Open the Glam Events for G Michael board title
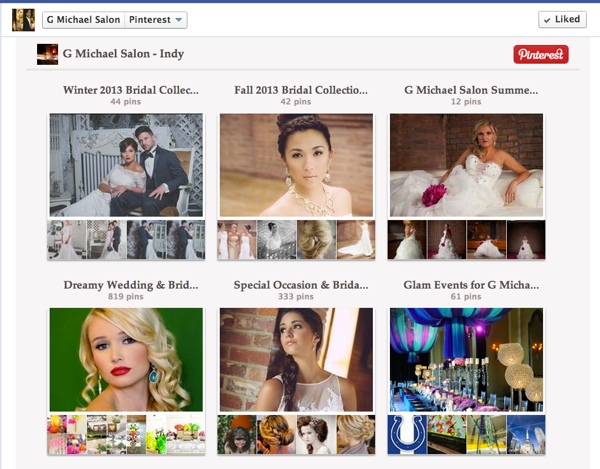Viewport: 600px width, 469px height. [471, 285]
